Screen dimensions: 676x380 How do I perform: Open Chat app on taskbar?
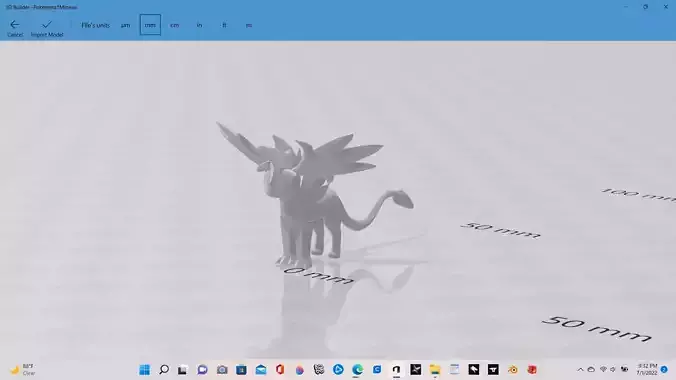point(202,370)
